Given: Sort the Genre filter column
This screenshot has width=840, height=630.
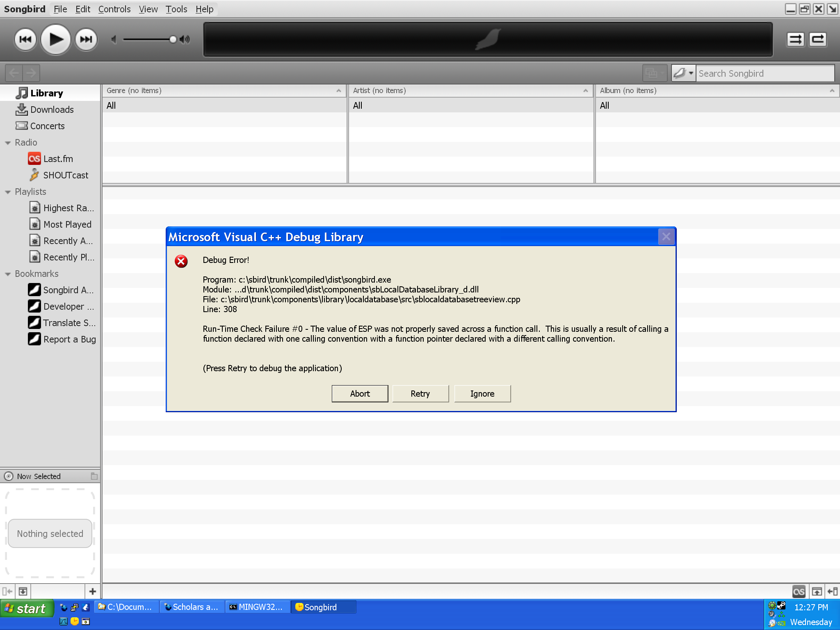Looking at the screenshot, I should pos(224,91).
